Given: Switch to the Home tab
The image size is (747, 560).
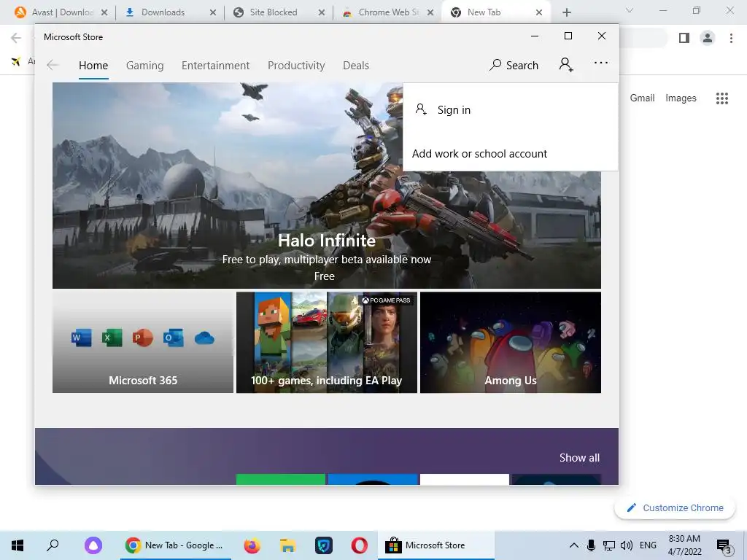Looking at the screenshot, I should (93, 65).
